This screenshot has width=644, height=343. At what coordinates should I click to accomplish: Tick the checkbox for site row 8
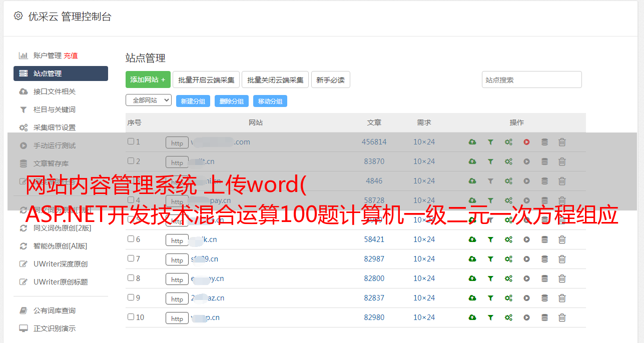pyautogui.click(x=131, y=278)
